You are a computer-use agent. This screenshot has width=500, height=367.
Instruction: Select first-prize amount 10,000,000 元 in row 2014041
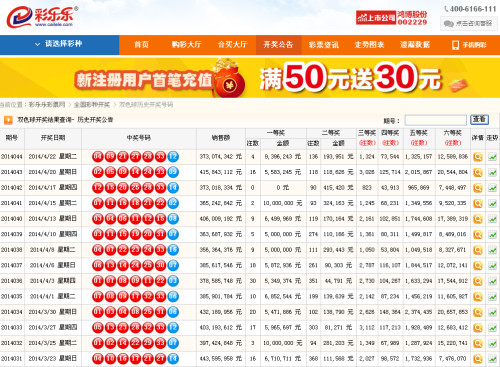click(283, 203)
